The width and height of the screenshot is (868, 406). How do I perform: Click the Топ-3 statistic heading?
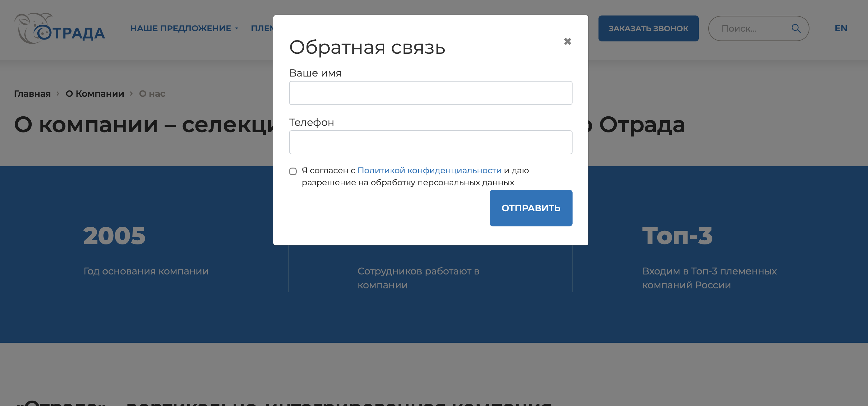coord(677,236)
